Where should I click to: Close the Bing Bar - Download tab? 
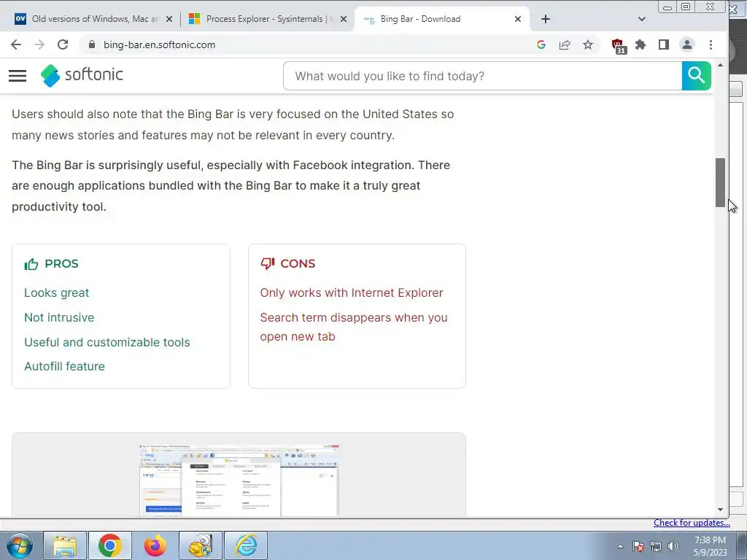click(x=518, y=19)
